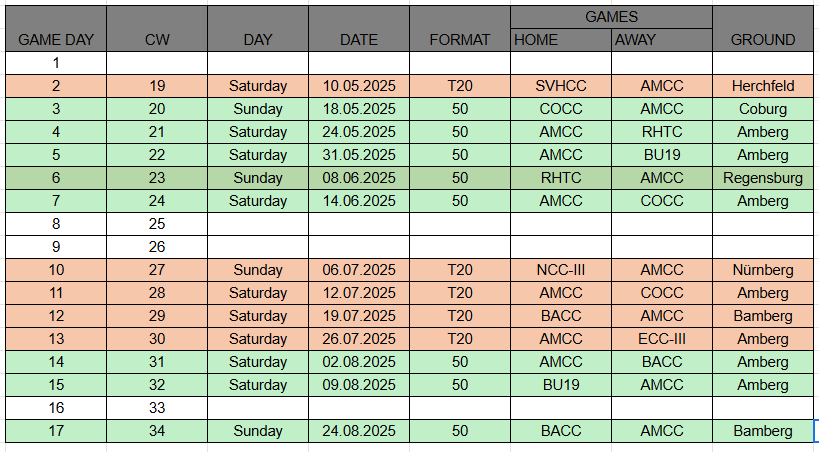
Task: Click the ECC-III away team cell
Action: [662, 339]
